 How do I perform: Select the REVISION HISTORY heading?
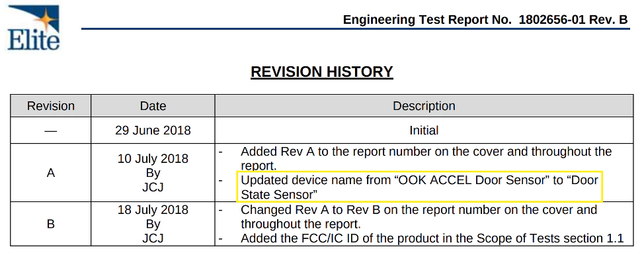point(321,72)
